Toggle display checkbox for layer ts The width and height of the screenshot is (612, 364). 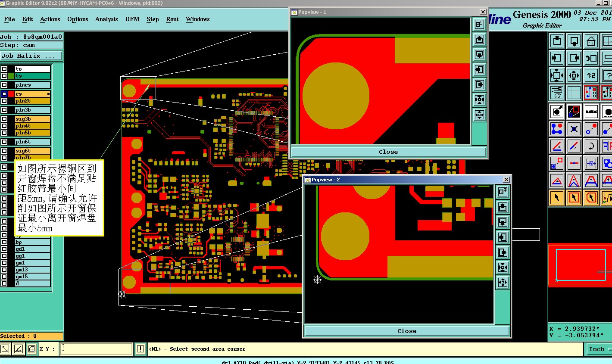tap(4, 76)
